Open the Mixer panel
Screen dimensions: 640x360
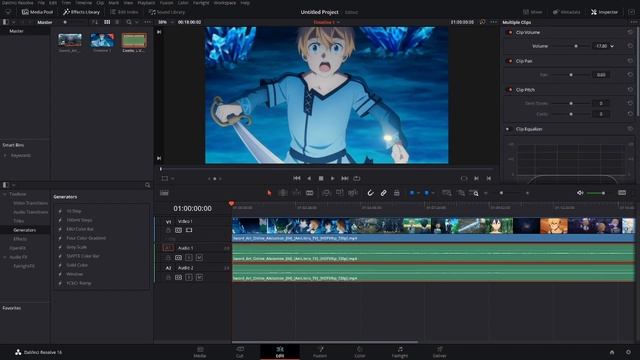tap(533, 12)
